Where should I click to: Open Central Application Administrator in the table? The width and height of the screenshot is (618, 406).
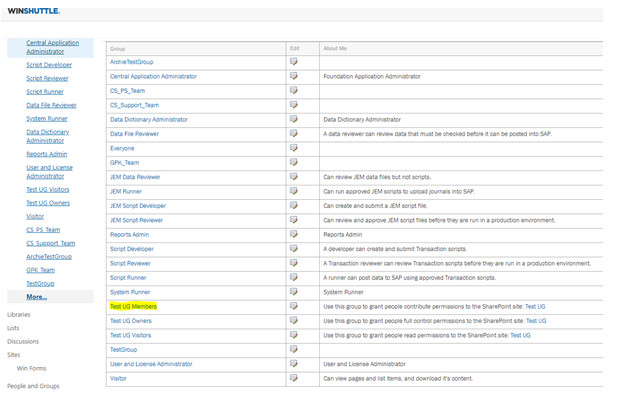(x=153, y=76)
